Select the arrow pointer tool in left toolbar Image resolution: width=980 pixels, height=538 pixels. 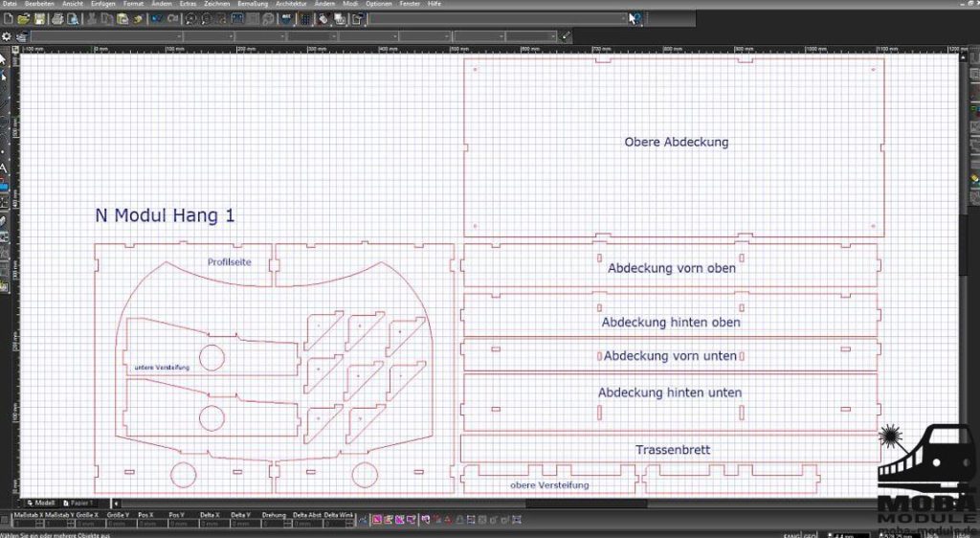(x=3, y=58)
